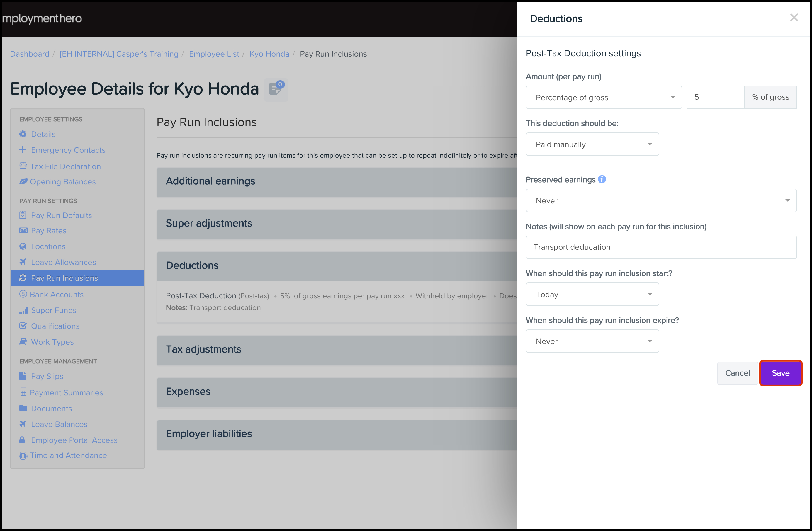Viewport: 812px width, 531px height.
Task: Click the Notes text field
Action: (x=661, y=247)
